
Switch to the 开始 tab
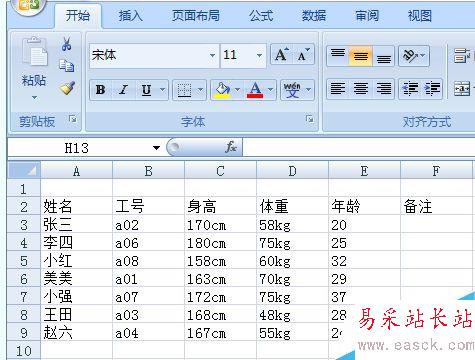click(78, 16)
